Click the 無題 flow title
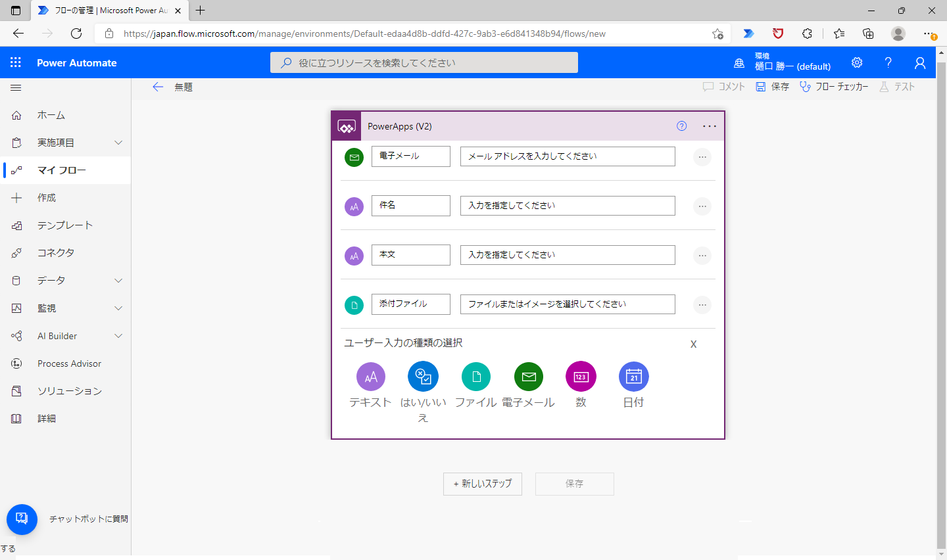 pos(183,87)
